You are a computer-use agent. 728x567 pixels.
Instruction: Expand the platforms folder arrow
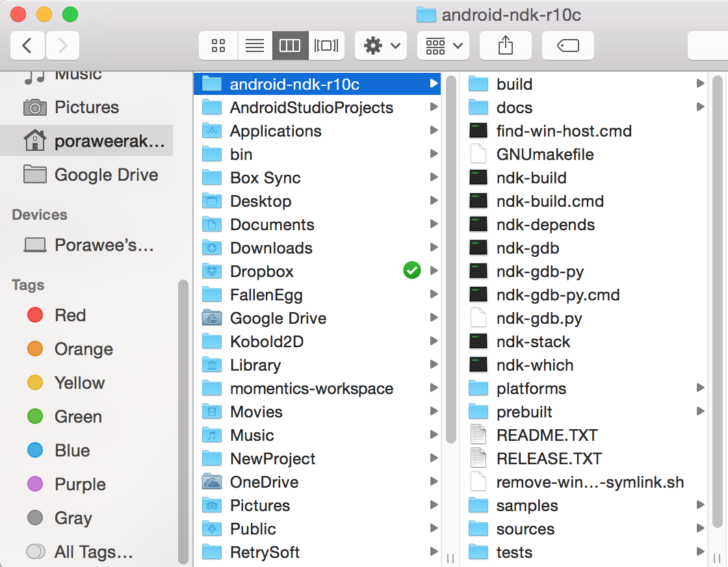click(700, 388)
